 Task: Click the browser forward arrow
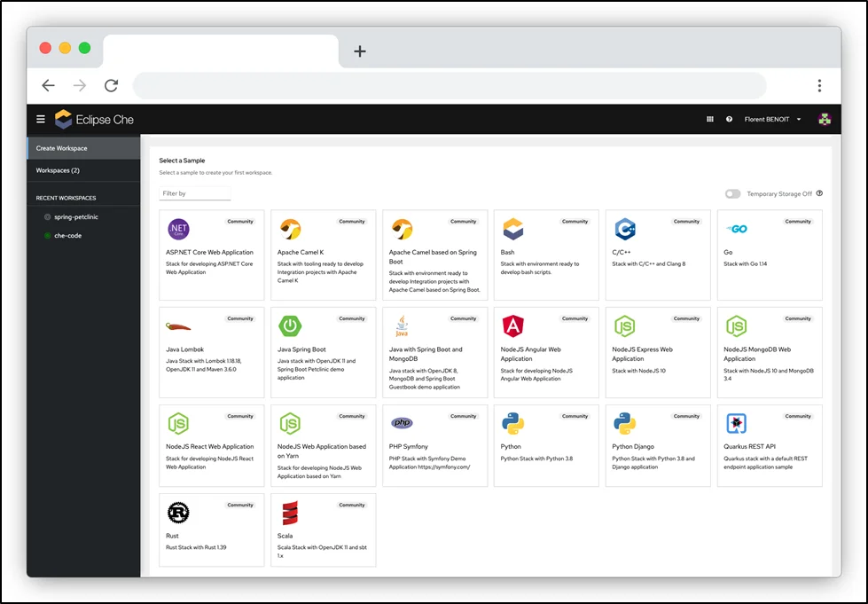click(x=80, y=85)
